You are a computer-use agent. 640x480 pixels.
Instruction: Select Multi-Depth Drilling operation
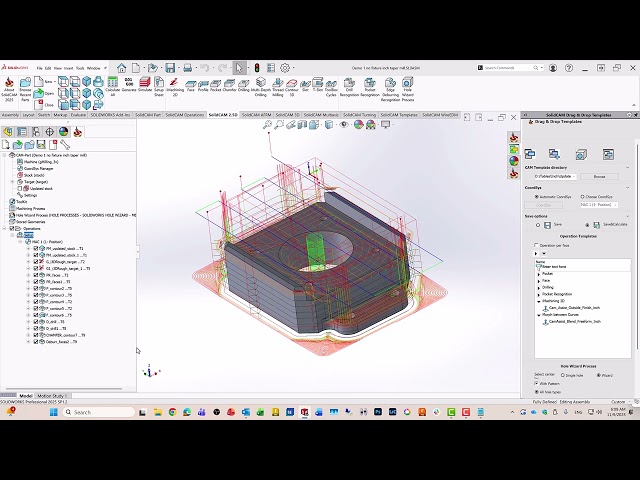pos(260,87)
